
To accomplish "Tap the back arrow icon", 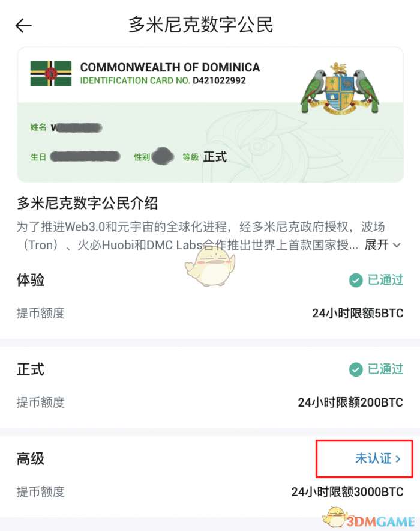I will tap(23, 26).
